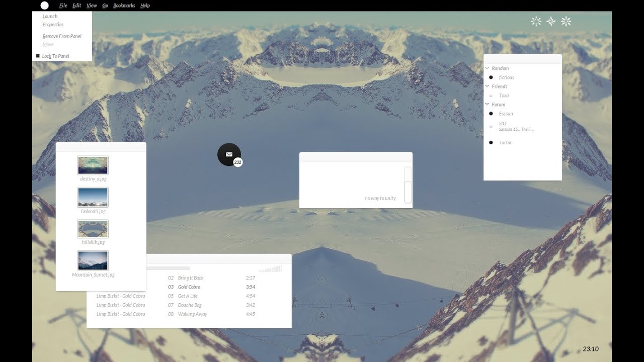
Task: Open the Edit menu
Action: click(x=76, y=6)
